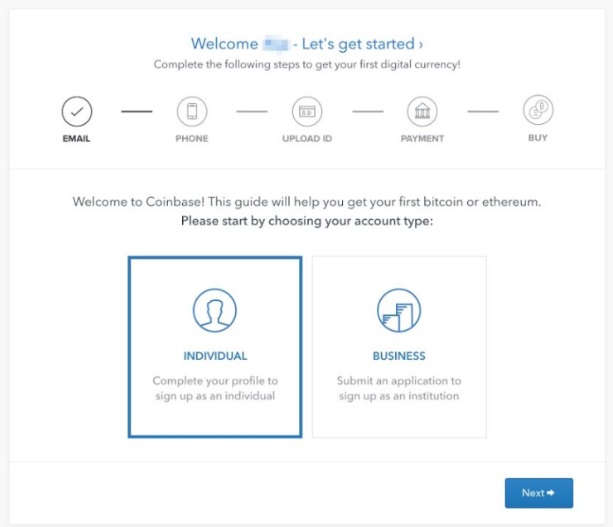The width and height of the screenshot is (613, 527).
Task: Click the Upload ID card icon
Action: (x=307, y=111)
